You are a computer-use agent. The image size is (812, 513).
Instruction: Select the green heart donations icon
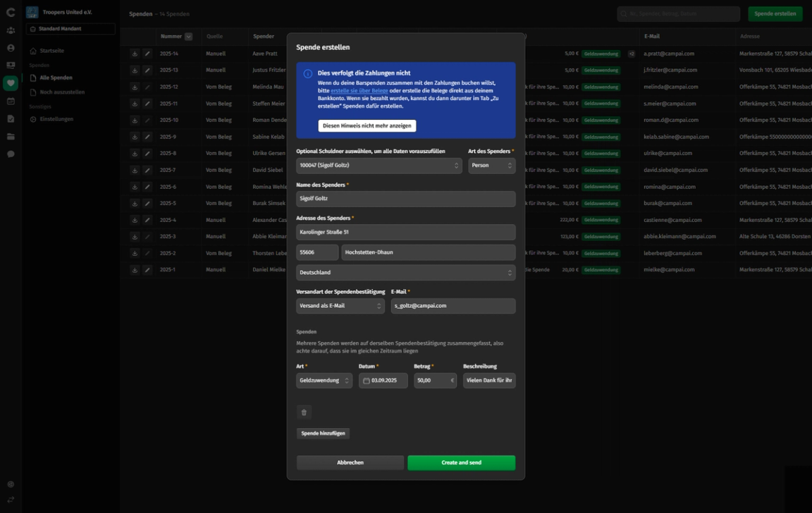11,83
